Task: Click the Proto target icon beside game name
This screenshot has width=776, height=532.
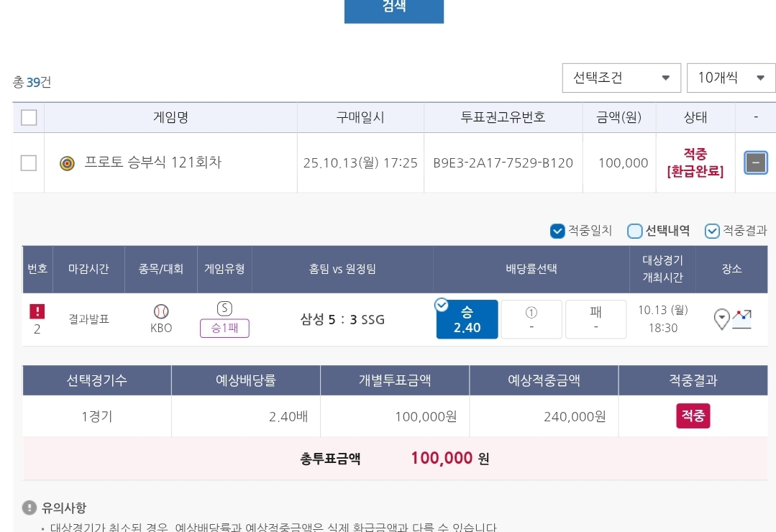Action: point(67,163)
